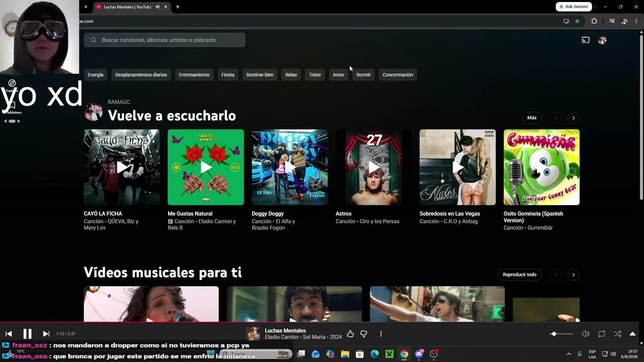
Task: Click the Más button in Vuelve a escucharlo
Action: pos(532,118)
